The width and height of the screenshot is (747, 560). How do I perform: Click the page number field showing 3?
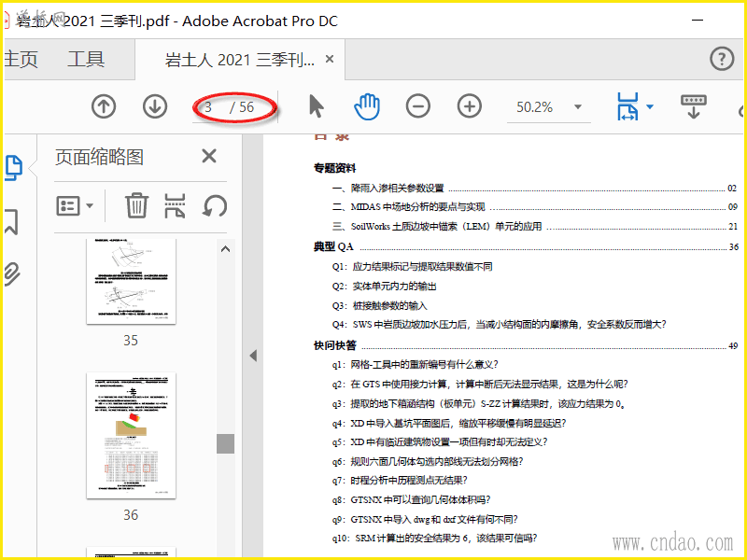click(208, 107)
